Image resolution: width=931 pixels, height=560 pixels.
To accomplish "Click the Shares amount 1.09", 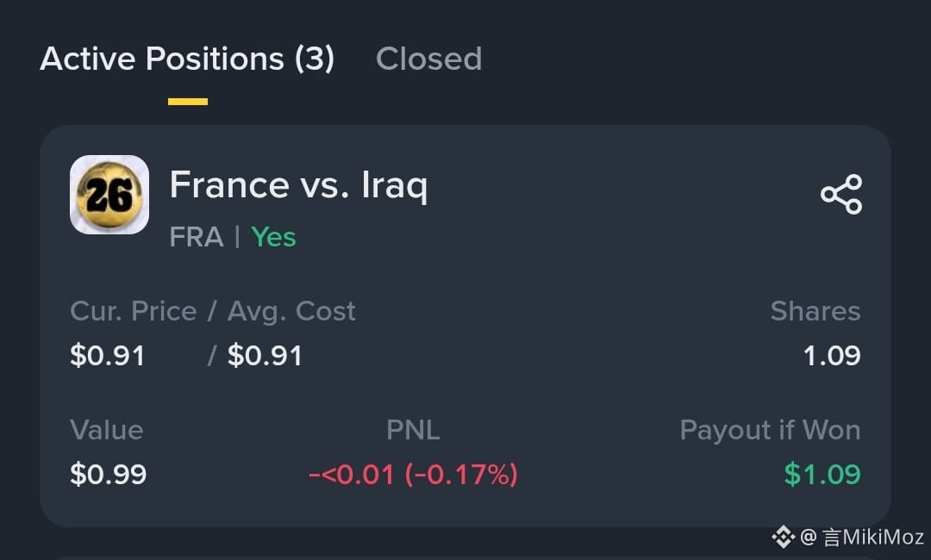I will click(831, 356).
